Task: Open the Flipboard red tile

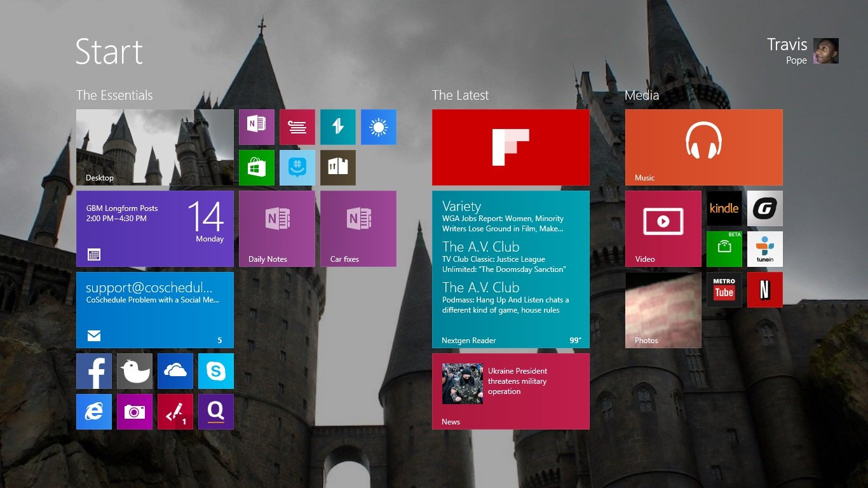Action: click(x=511, y=147)
